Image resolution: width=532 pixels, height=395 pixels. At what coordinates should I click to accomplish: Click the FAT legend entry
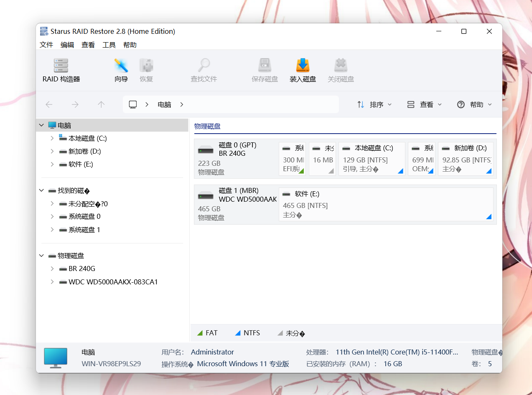pos(207,333)
